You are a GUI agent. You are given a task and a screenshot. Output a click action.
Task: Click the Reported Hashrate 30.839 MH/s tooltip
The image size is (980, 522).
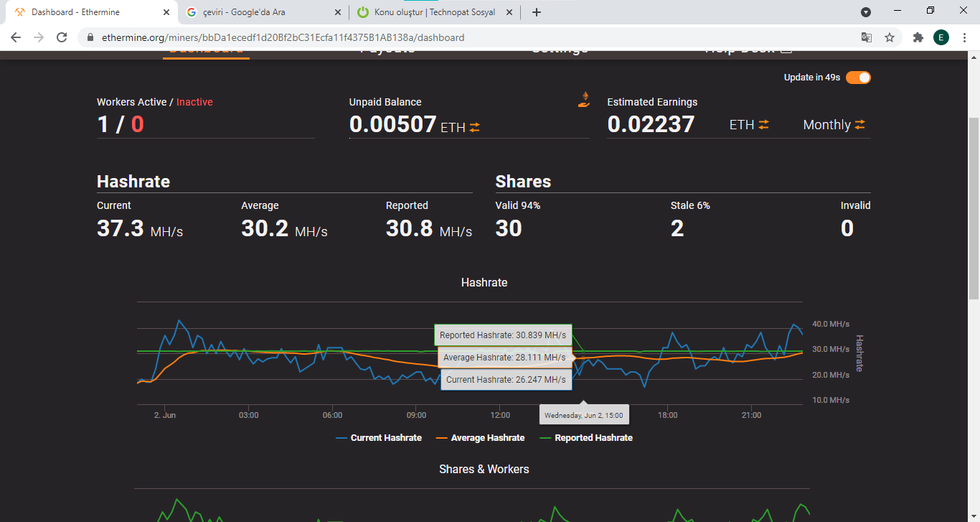tap(503, 335)
